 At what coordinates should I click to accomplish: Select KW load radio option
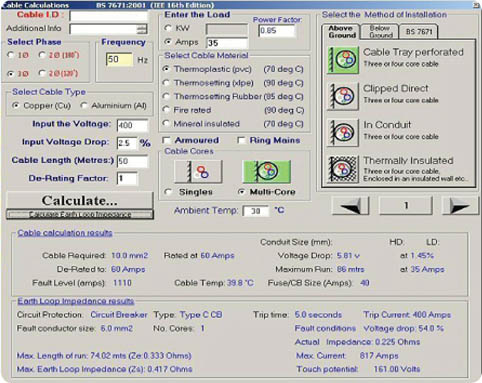tap(169, 28)
